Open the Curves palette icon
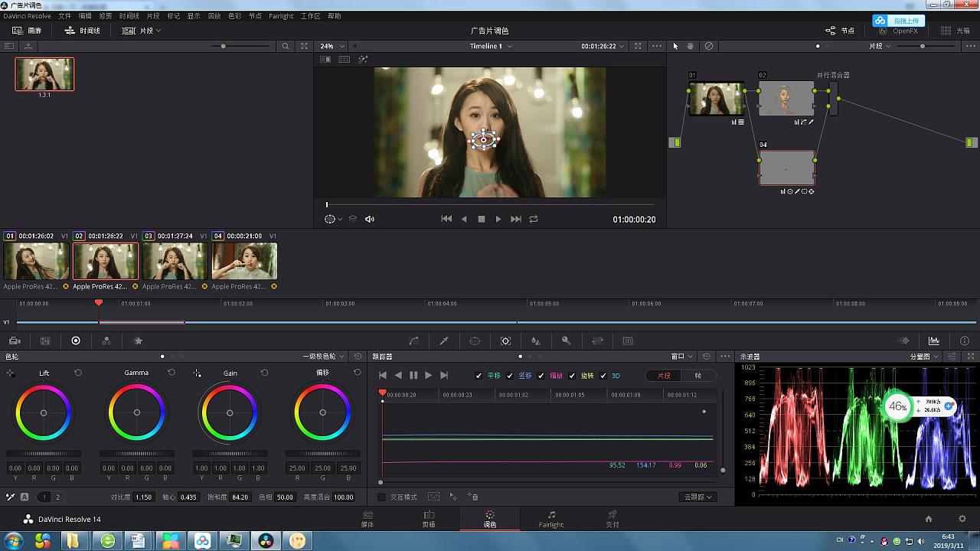The height and width of the screenshot is (551, 980). point(413,341)
